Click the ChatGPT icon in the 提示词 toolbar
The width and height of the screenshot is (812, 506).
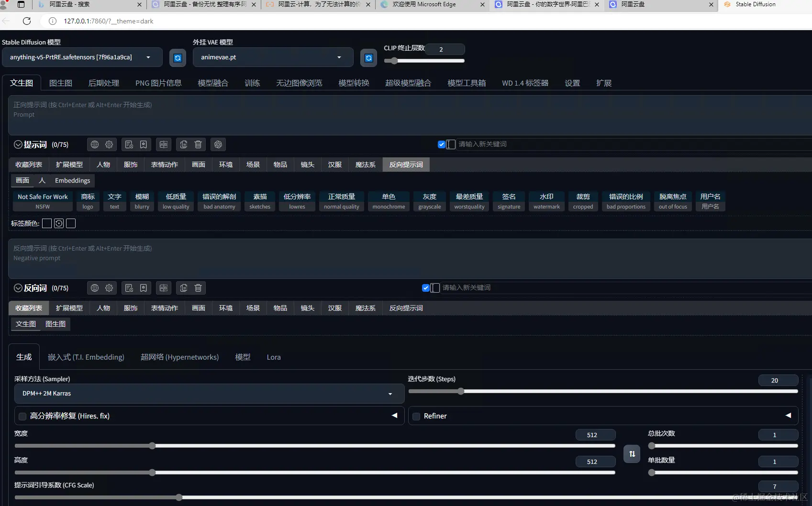pos(218,144)
